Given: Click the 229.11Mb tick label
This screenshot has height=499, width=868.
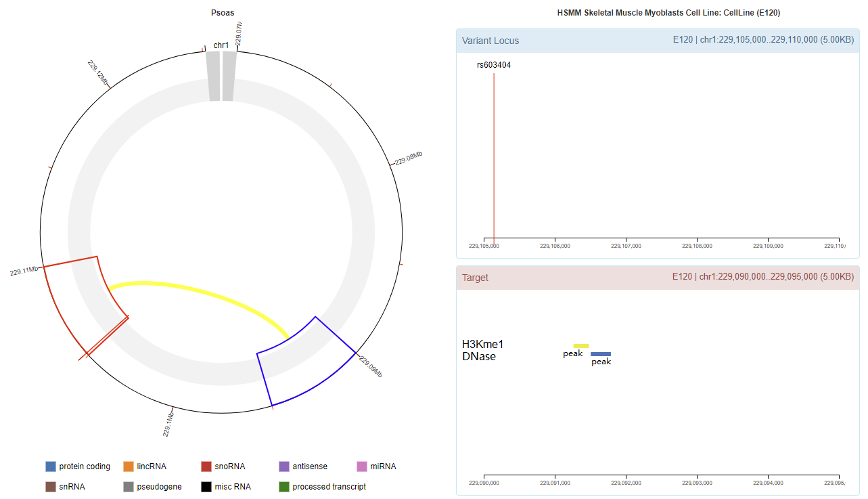Looking at the screenshot, I should [24, 272].
